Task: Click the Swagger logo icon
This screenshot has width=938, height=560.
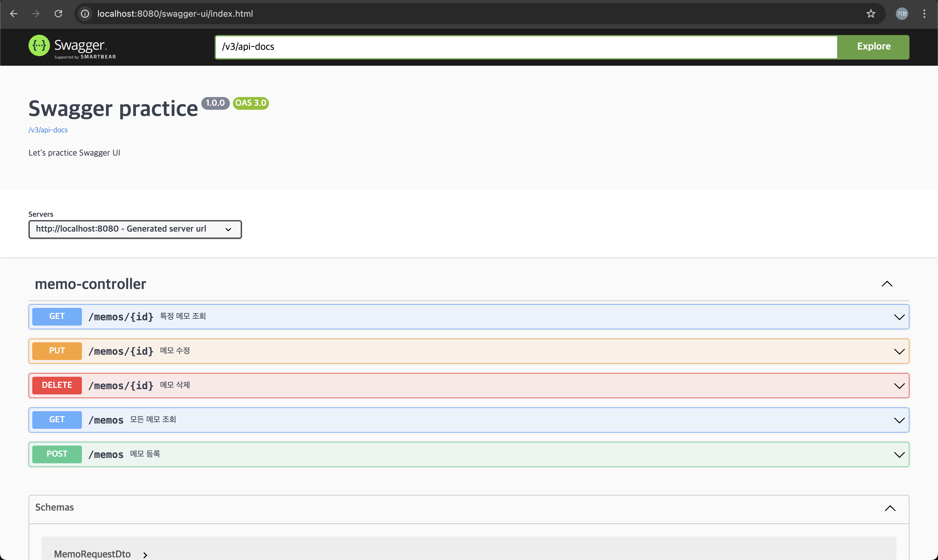Action: point(39,46)
